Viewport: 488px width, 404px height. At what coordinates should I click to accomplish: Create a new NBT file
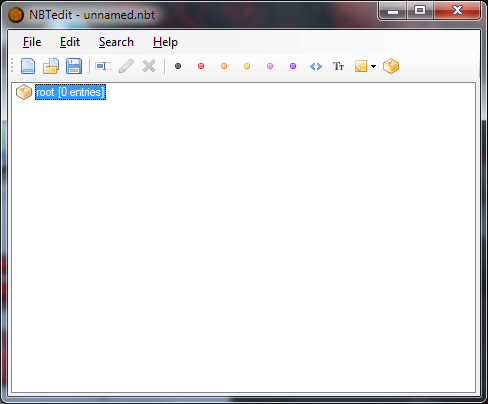point(28,66)
